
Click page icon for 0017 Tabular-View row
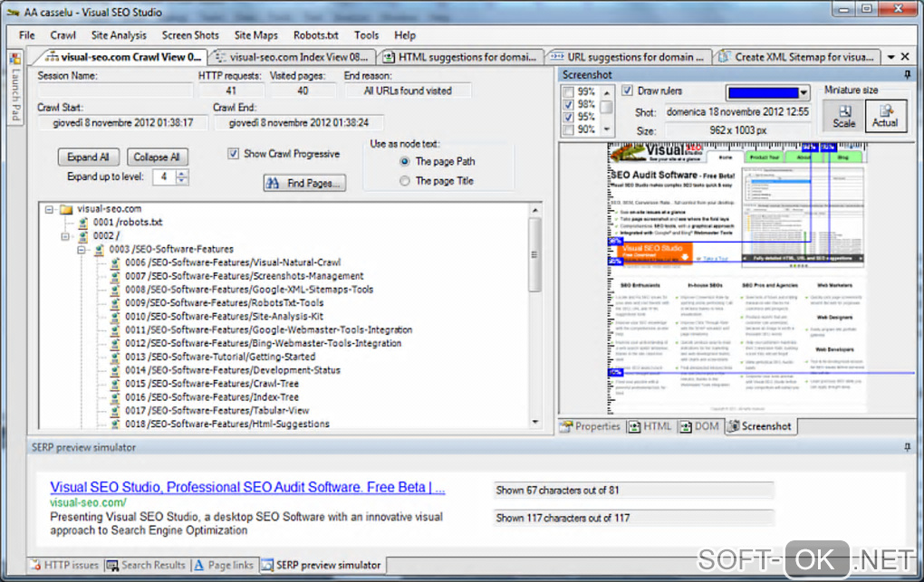(x=116, y=411)
